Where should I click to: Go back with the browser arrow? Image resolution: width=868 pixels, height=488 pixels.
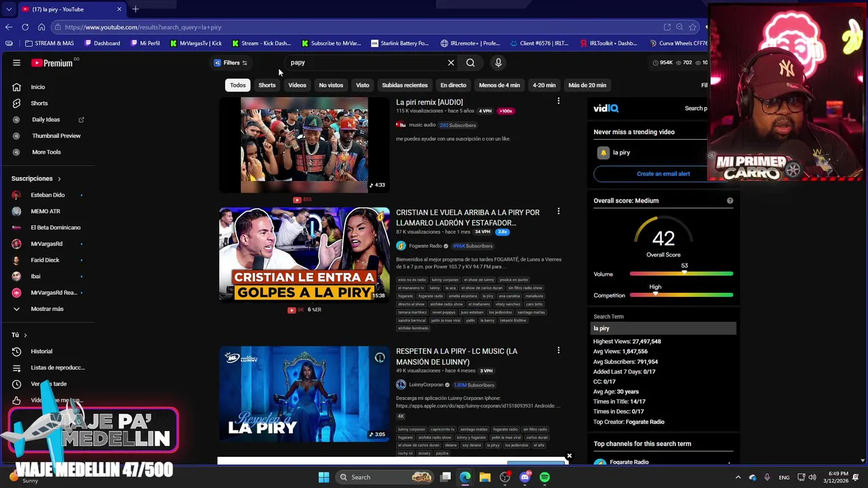[x=9, y=27]
